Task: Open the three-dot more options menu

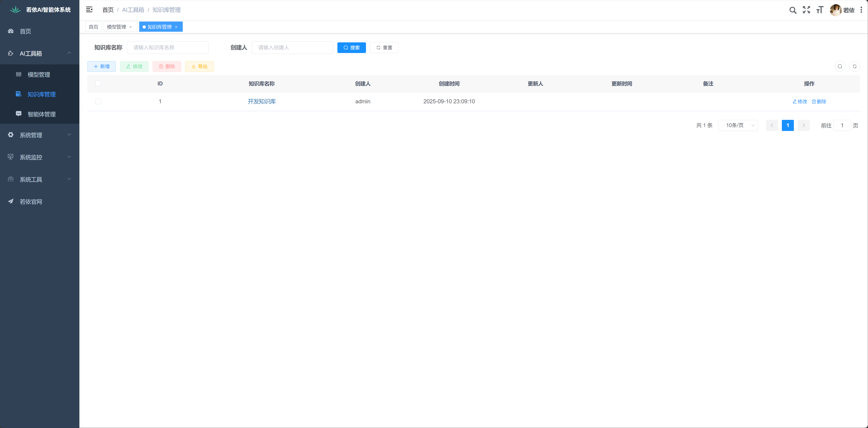Action: point(861,10)
